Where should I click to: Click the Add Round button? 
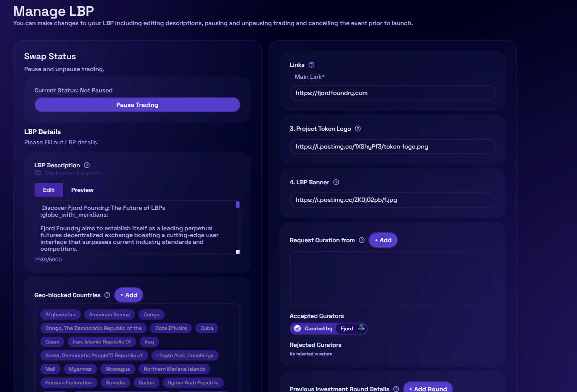428,388
